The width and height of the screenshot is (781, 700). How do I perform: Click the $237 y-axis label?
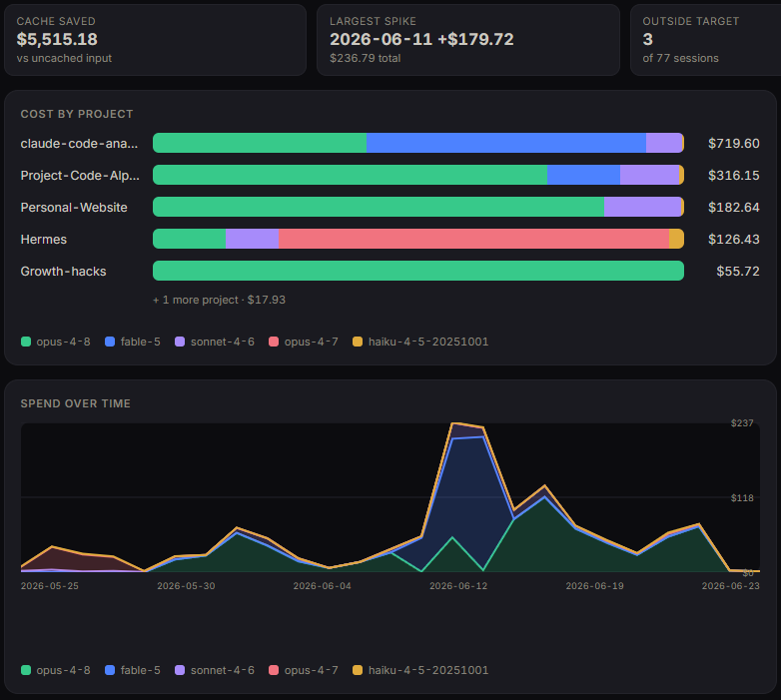pyautogui.click(x=742, y=423)
